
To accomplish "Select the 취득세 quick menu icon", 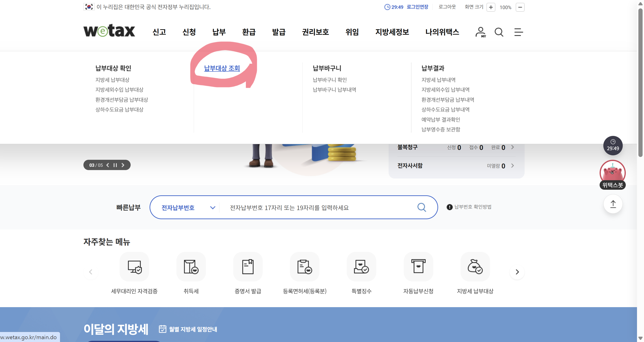I will click(x=191, y=266).
